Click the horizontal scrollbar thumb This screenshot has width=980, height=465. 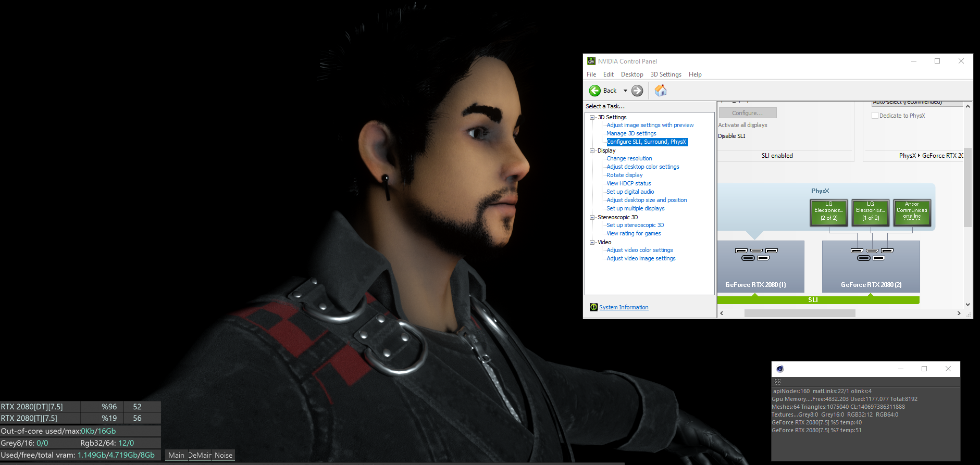[x=800, y=313]
